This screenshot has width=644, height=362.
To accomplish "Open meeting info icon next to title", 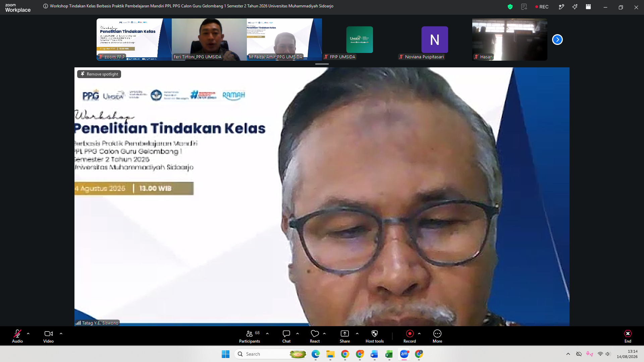I will click(46, 6).
